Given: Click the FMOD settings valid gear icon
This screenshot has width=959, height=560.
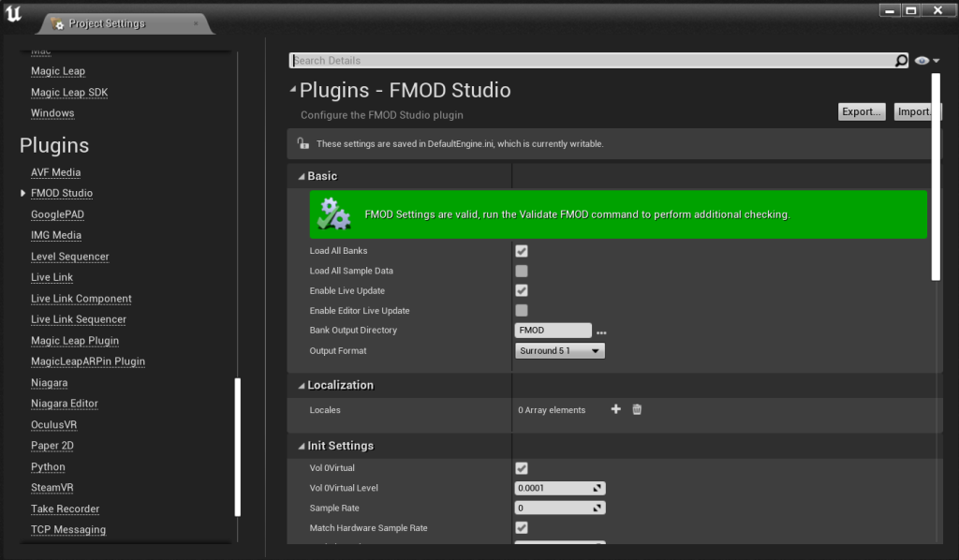Looking at the screenshot, I should pos(334,214).
